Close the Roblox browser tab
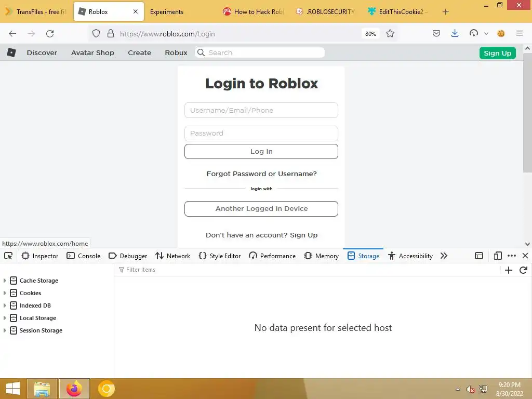Screen dimensions: 532x399 (x=136, y=11)
